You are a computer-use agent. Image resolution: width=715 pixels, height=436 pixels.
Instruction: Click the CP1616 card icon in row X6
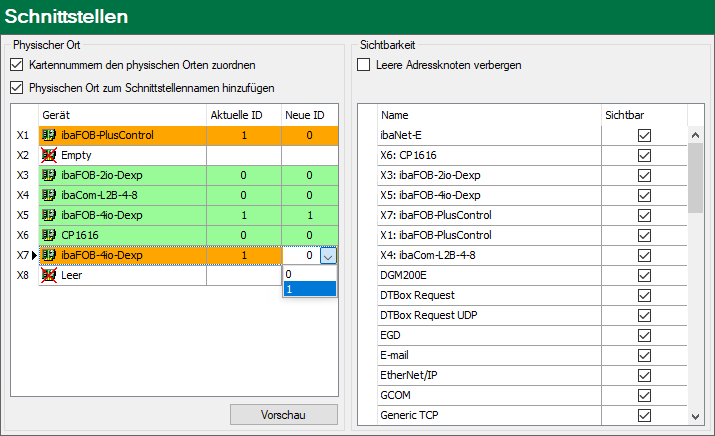pos(49,235)
